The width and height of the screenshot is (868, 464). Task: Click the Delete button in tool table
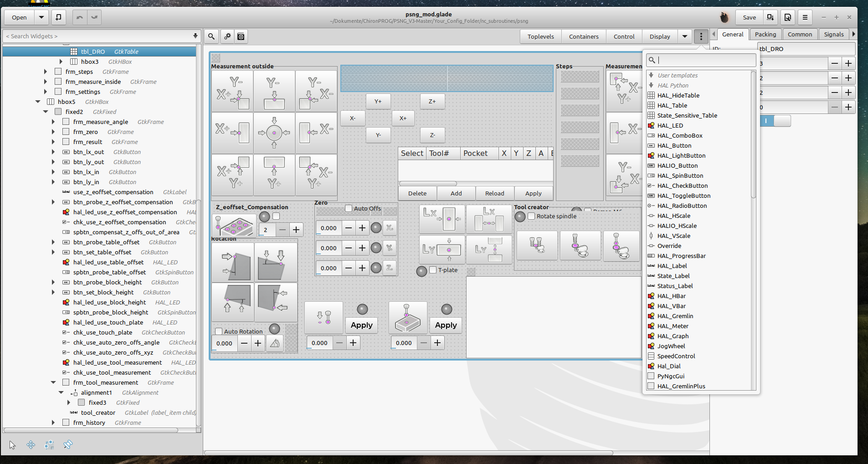click(x=417, y=193)
